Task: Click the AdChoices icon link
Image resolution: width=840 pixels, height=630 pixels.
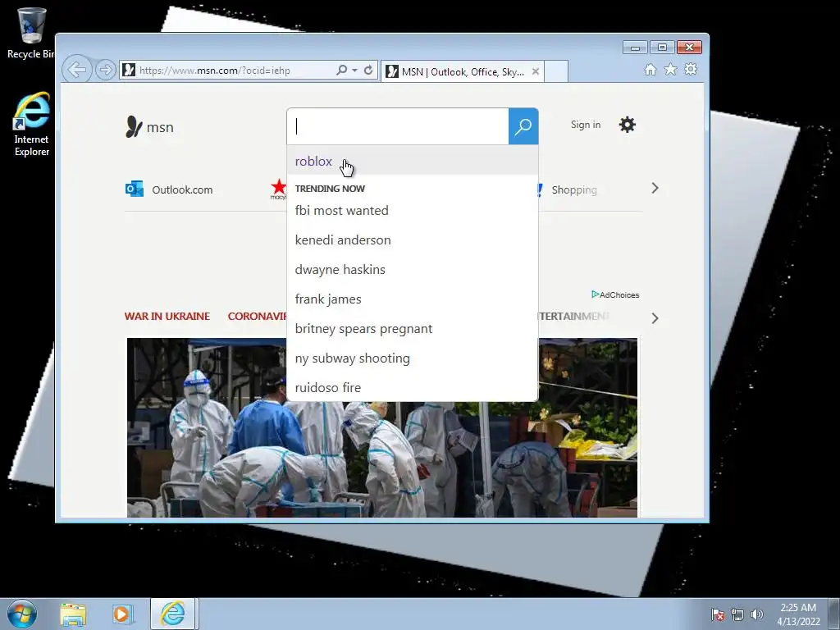Action: point(615,294)
